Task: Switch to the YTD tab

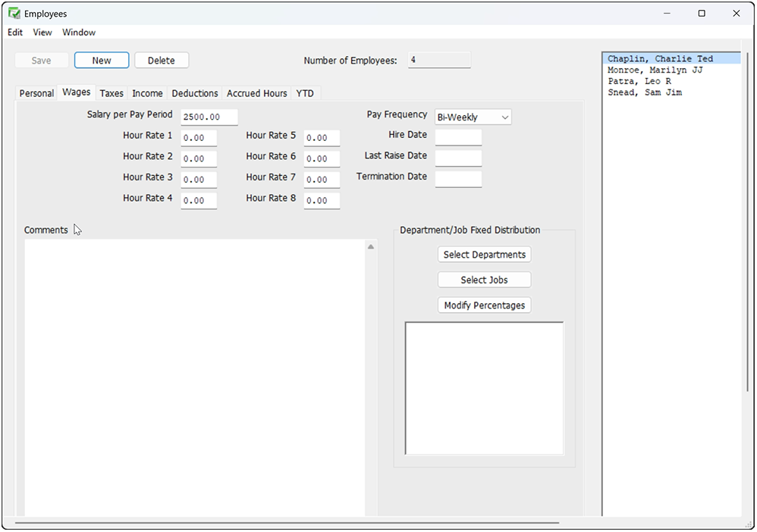Action: coord(305,93)
